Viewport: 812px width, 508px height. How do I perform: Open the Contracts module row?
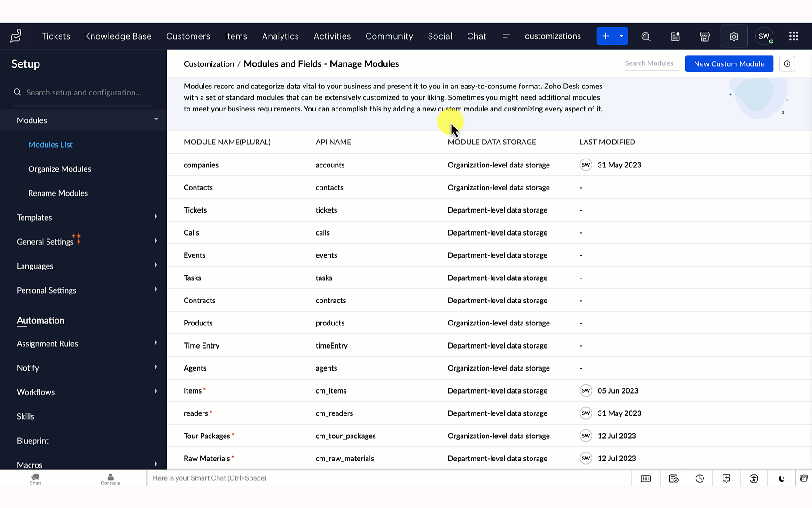point(489,300)
